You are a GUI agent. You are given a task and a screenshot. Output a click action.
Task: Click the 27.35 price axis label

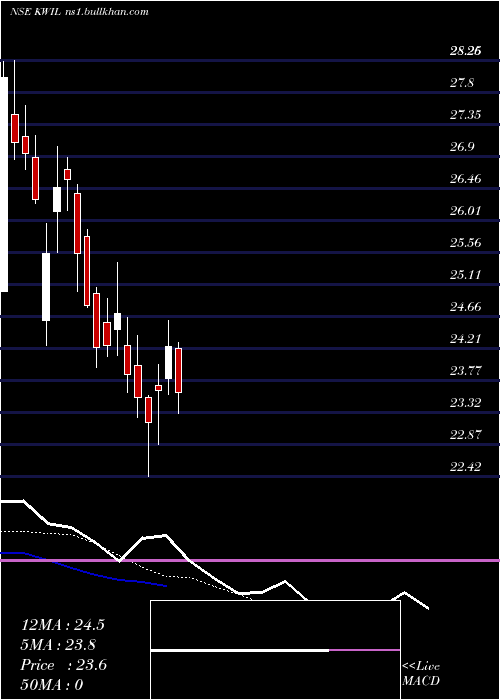click(x=465, y=115)
